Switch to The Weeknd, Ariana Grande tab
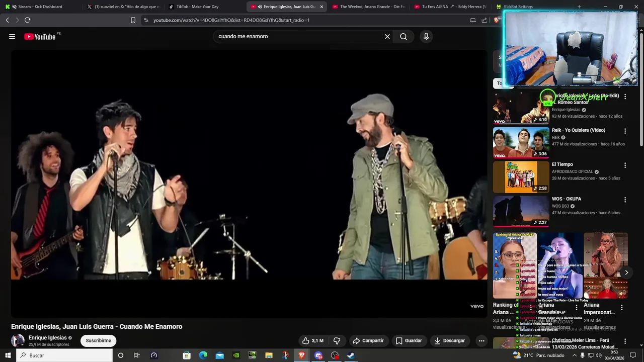644x362 pixels. [x=368, y=7]
